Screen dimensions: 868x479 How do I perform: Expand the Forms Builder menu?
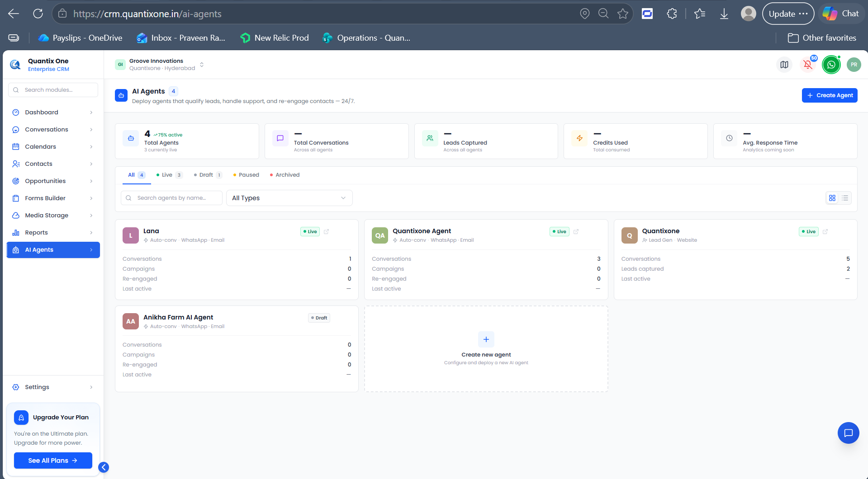(53, 198)
